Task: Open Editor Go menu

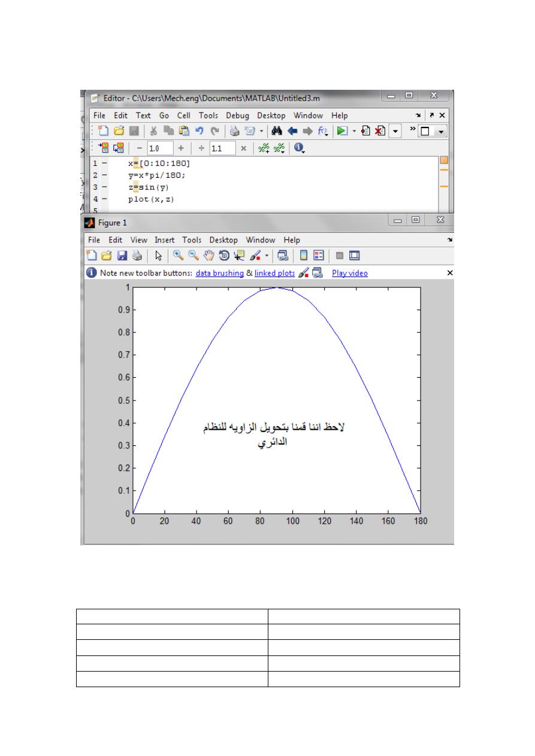Action: (x=164, y=116)
